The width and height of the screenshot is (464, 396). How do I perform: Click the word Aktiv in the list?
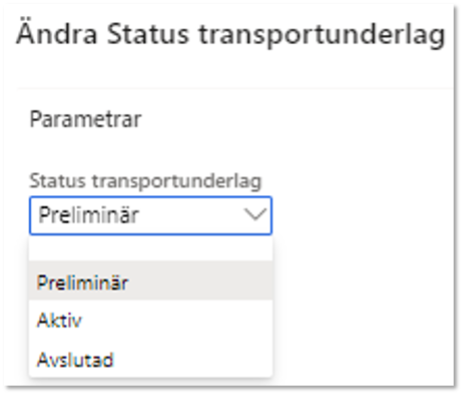click(59, 320)
